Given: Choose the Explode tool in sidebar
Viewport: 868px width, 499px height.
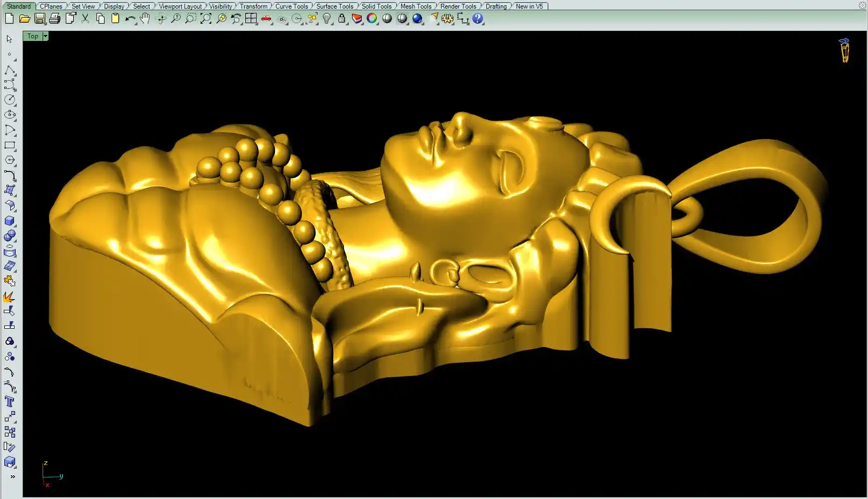Looking at the screenshot, I should click(x=10, y=296).
